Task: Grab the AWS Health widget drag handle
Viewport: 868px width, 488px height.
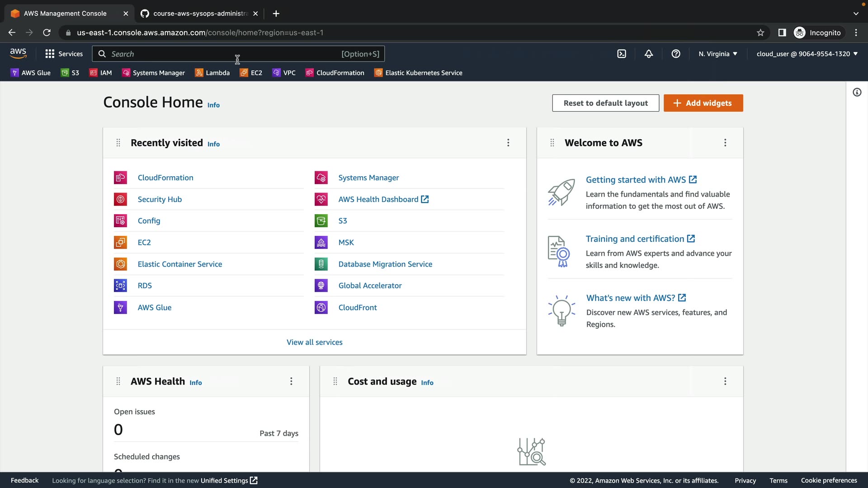Action: [x=118, y=381]
